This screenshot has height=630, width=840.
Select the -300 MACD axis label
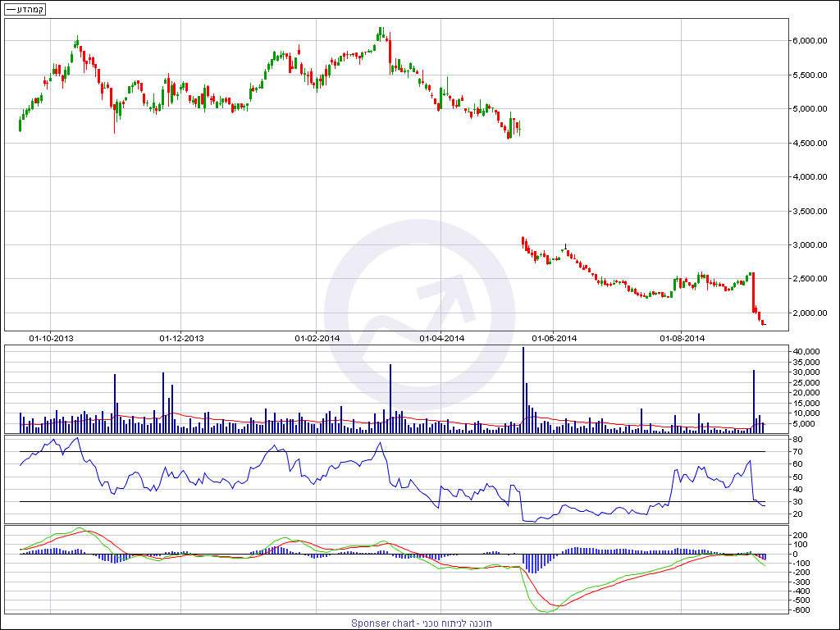tap(801, 582)
